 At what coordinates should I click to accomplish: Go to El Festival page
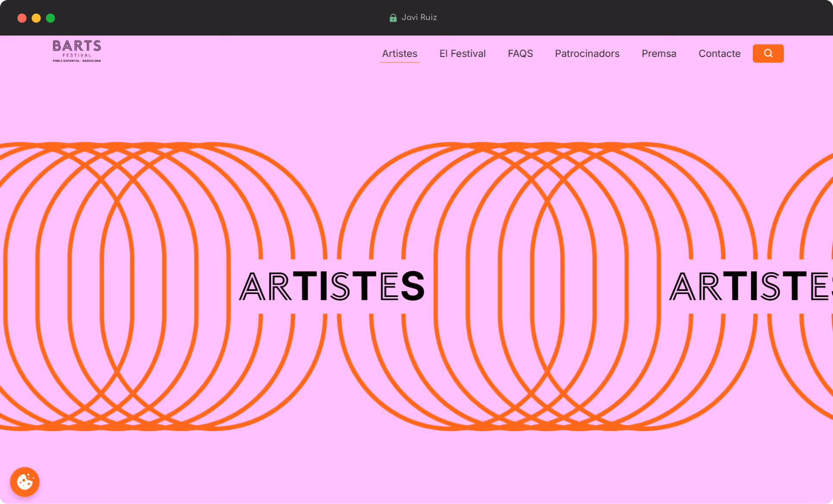(462, 53)
